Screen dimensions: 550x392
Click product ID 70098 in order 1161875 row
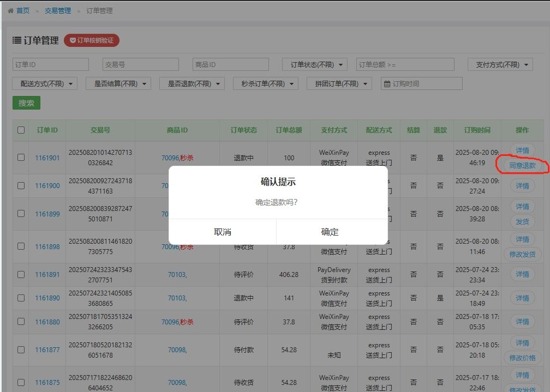pyautogui.click(x=177, y=383)
